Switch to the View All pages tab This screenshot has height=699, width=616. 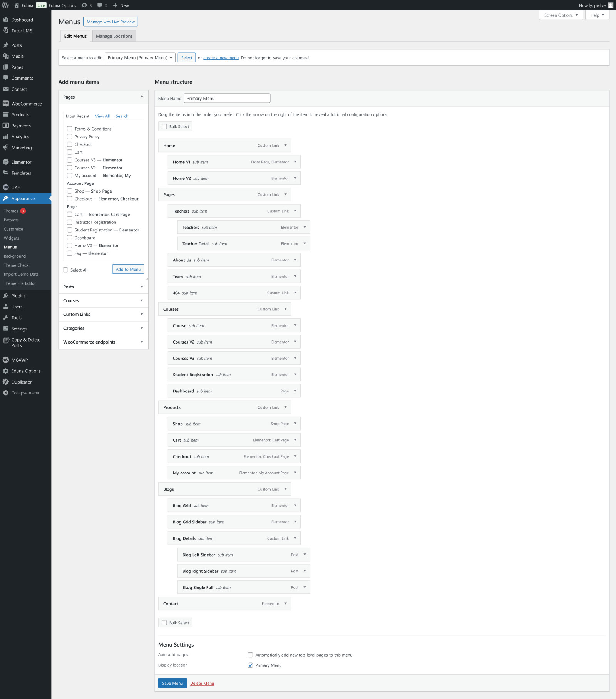point(102,116)
